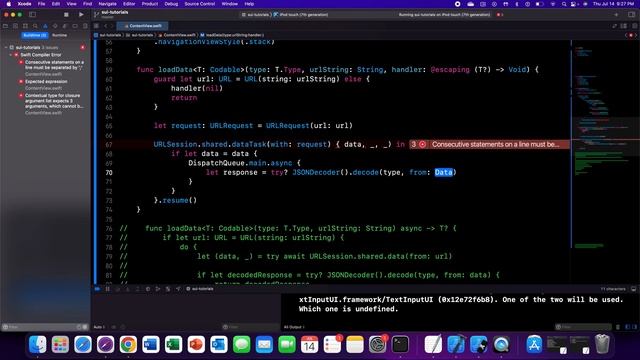Open the Editor menu
This screenshot has height=360, width=640.
129,4
